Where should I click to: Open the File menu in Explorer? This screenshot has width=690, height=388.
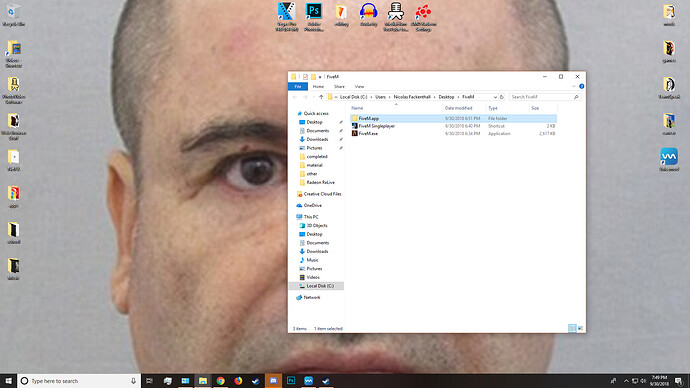coord(298,86)
